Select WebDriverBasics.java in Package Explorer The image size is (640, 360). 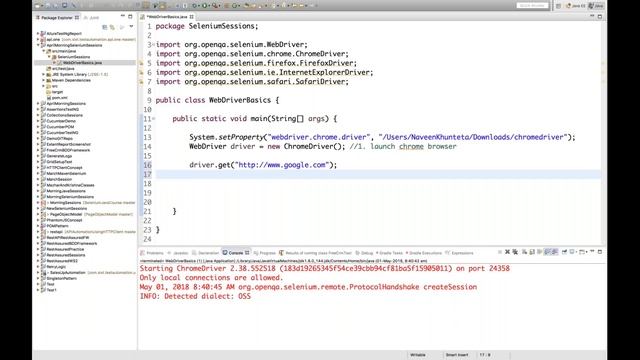(x=82, y=63)
